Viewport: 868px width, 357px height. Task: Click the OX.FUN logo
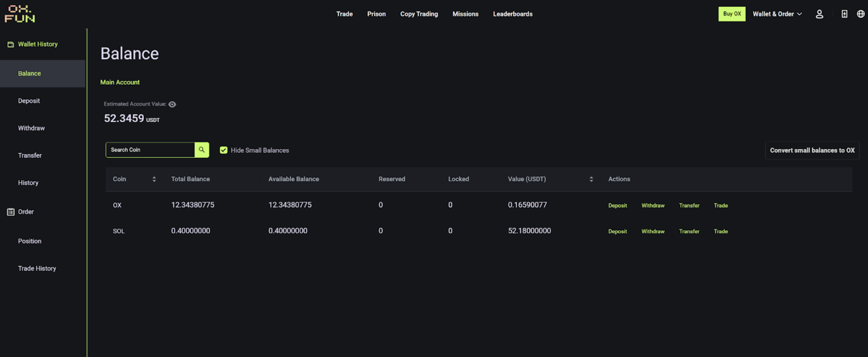[x=20, y=14]
